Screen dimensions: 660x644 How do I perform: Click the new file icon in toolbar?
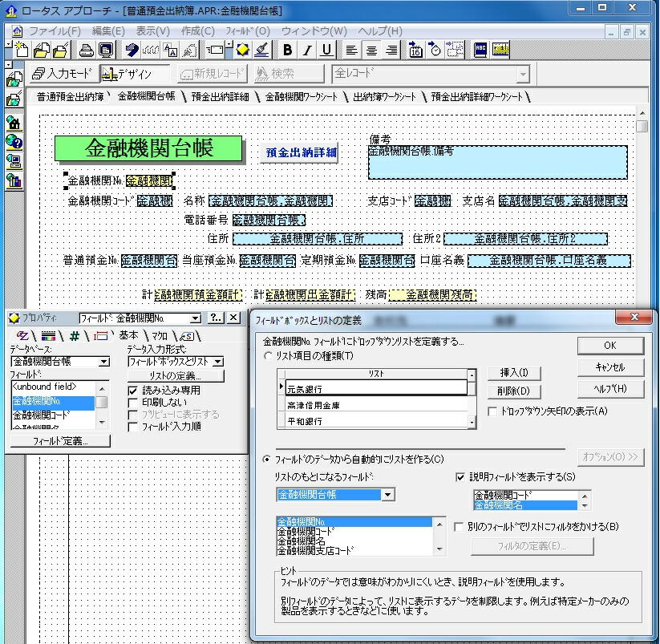pyautogui.click(x=21, y=50)
